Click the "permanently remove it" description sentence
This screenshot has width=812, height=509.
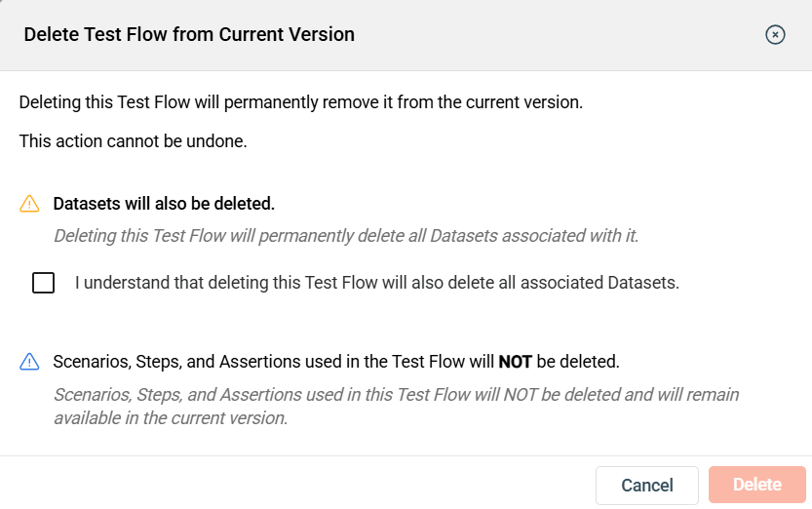(300, 101)
